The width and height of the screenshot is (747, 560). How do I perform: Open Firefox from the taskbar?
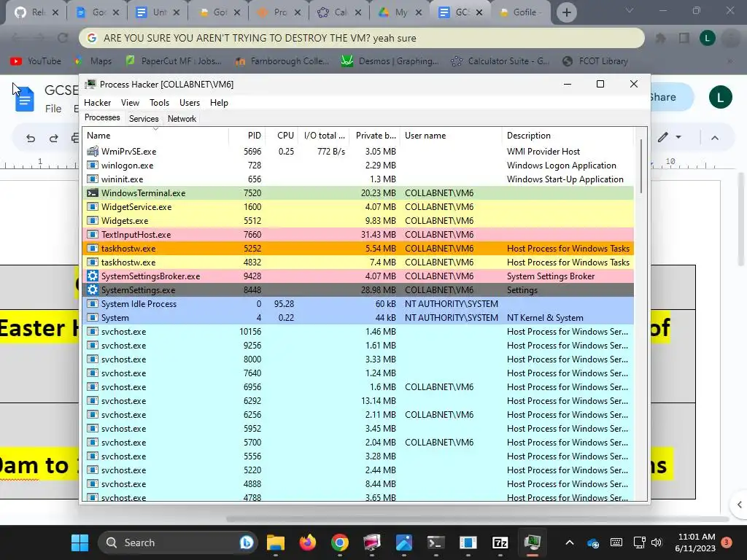(307, 542)
